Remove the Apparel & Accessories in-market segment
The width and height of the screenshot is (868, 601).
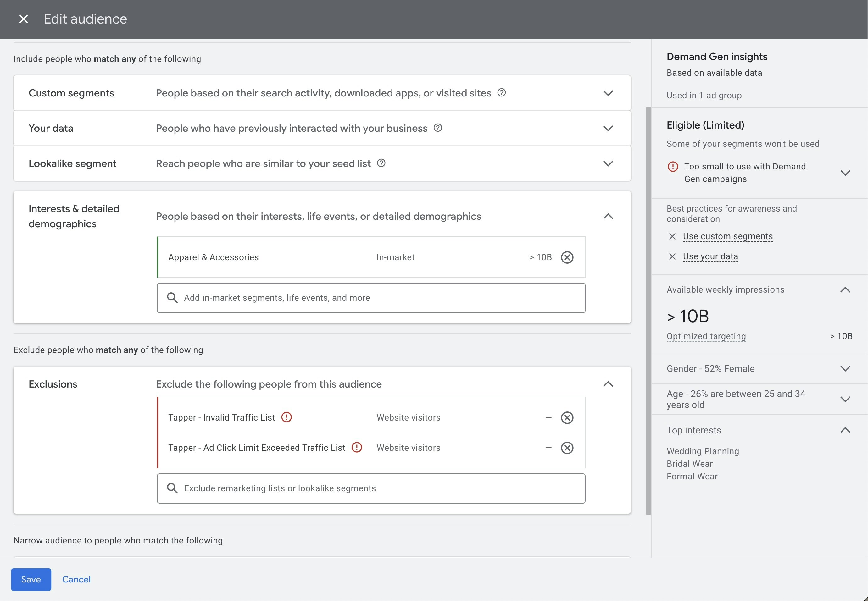[567, 257]
